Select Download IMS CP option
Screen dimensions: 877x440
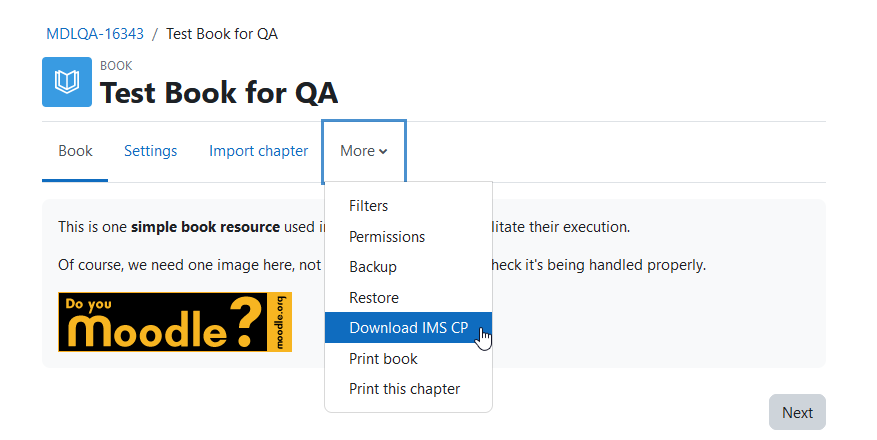(x=408, y=328)
